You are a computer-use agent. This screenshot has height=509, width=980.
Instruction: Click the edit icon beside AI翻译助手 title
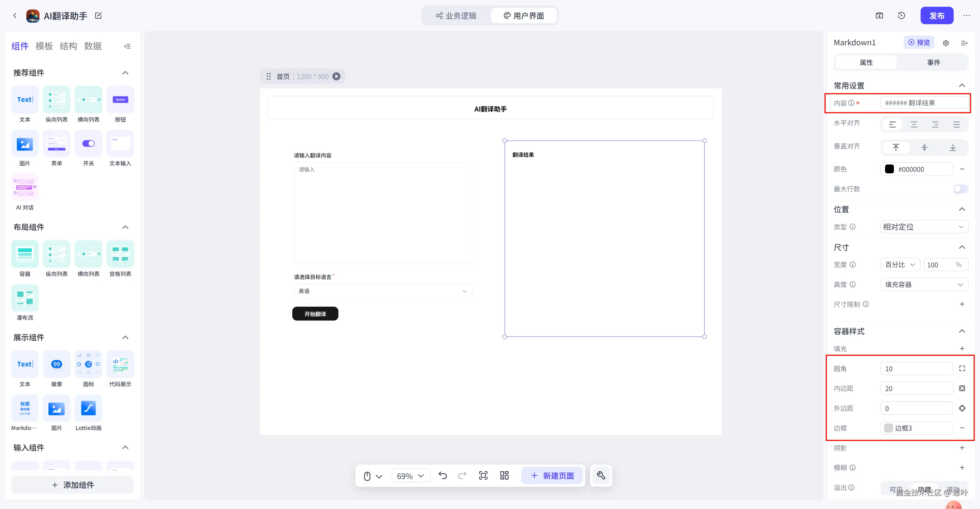click(99, 16)
